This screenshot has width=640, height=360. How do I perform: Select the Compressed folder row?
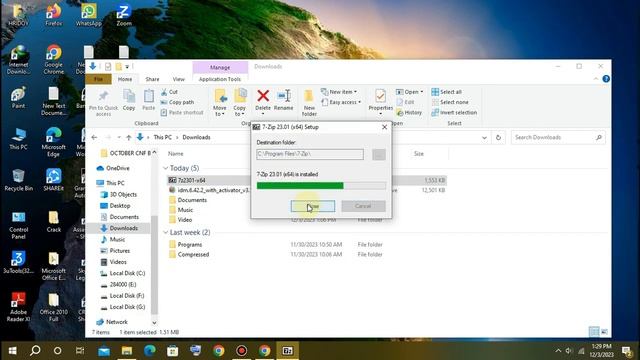(x=307, y=254)
